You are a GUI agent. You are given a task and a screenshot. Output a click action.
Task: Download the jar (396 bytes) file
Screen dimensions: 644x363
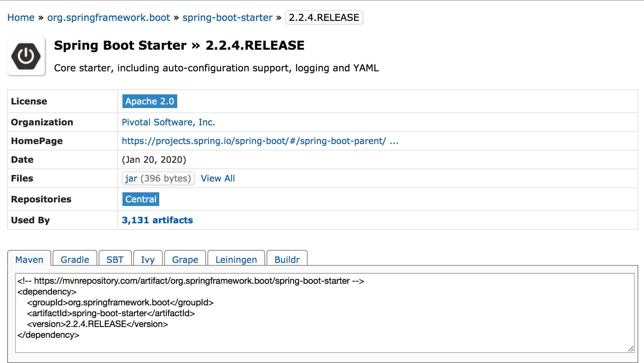coord(158,178)
